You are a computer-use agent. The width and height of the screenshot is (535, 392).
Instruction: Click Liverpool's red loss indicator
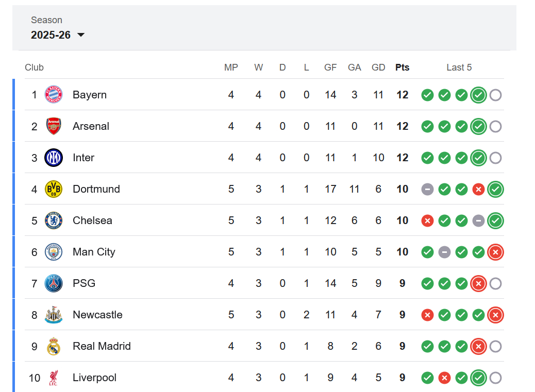(444, 378)
